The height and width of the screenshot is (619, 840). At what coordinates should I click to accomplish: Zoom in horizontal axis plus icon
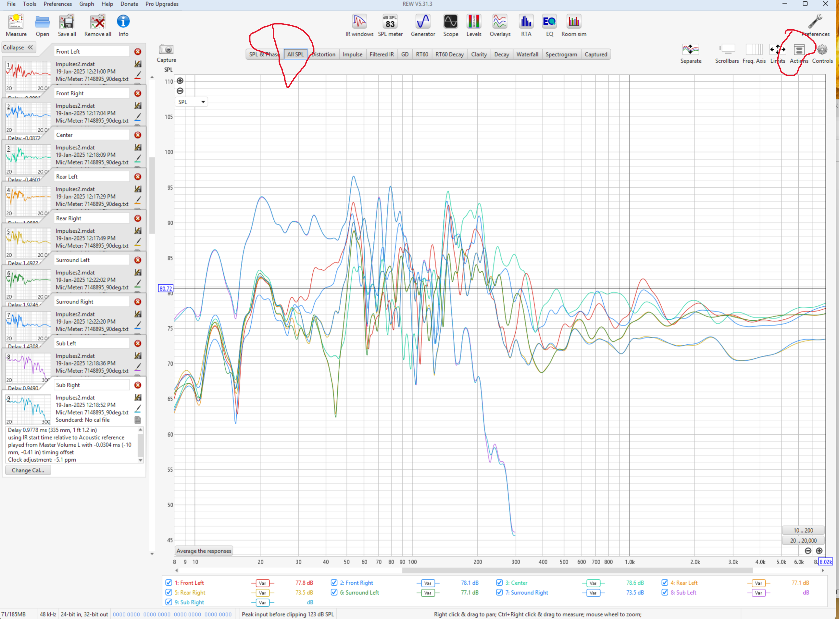(x=819, y=551)
